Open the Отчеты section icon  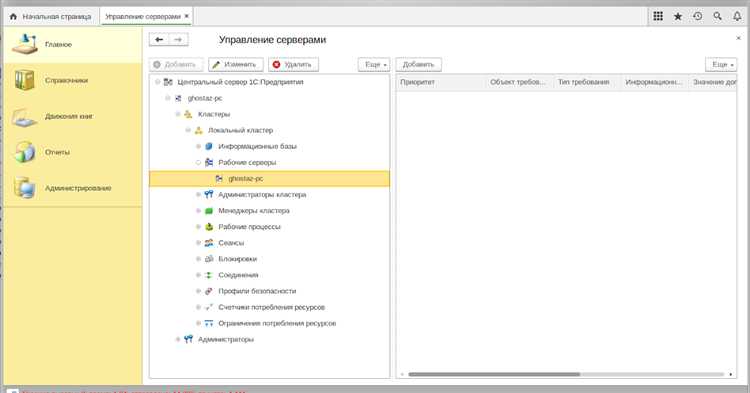coord(24,152)
